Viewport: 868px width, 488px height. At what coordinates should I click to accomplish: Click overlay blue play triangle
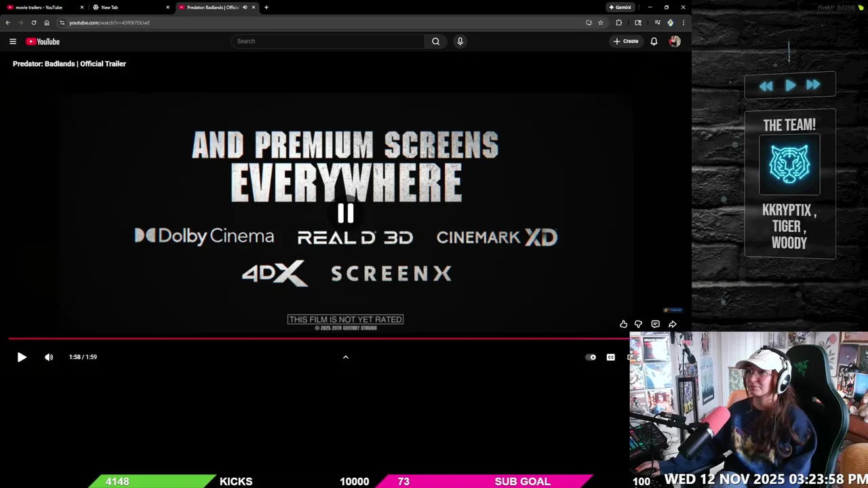[791, 85]
